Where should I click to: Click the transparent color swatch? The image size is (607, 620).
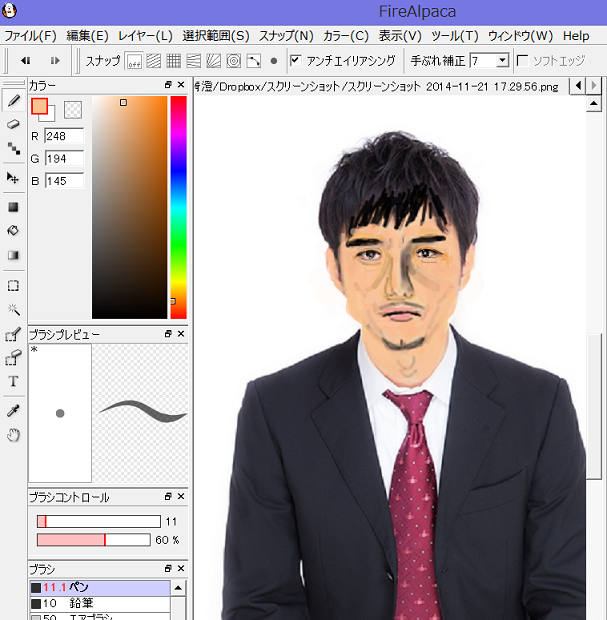[x=73, y=110]
